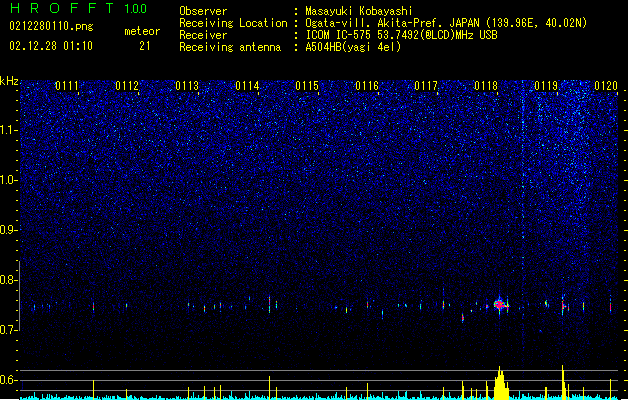The image size is (629, 400).
Task: Click time marker 0120
Action: (x=606, y=86)
